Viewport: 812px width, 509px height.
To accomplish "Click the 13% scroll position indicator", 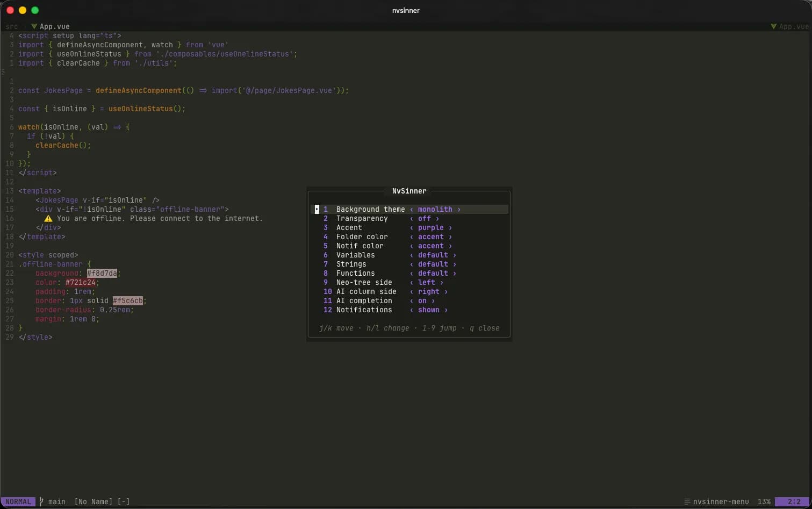I will [764, 501].
